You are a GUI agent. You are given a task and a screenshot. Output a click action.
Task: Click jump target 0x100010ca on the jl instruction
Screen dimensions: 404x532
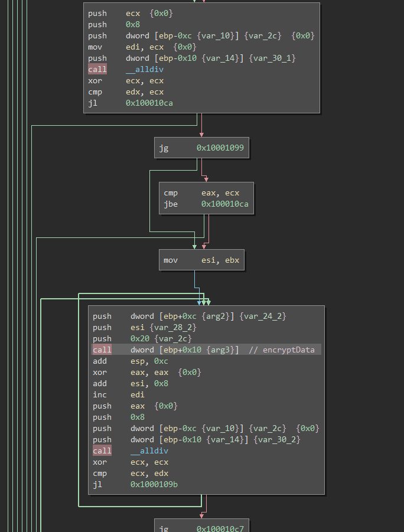point(149,103)
